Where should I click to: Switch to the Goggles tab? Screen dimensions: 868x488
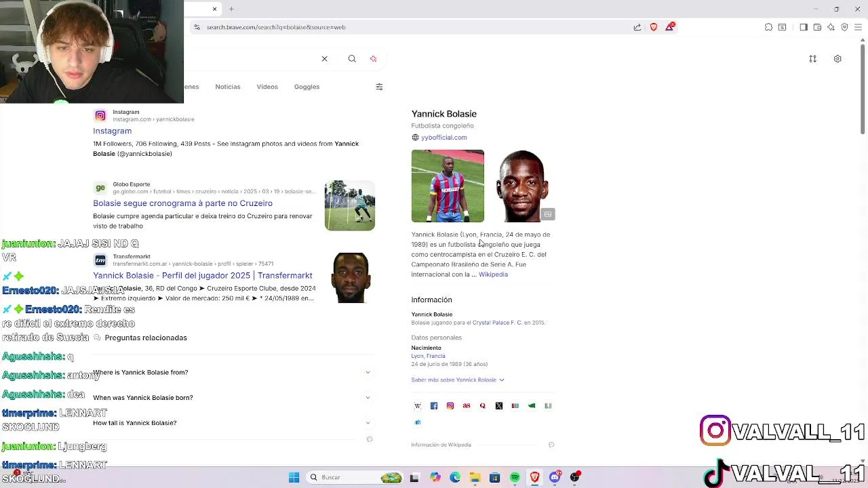[307, 87]
